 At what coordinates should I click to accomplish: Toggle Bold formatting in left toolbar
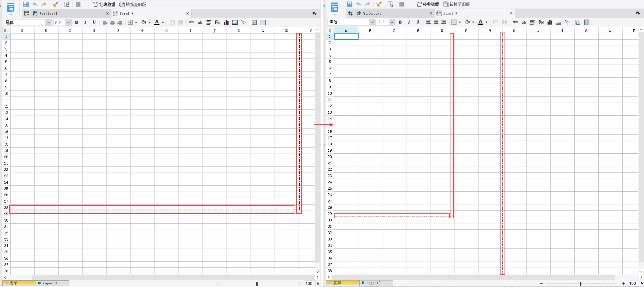(77, 22)
